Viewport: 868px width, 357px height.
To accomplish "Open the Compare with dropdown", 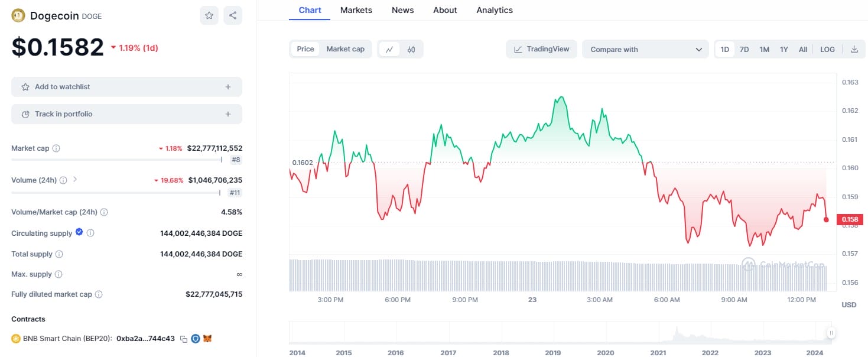I will coord(645,49).
